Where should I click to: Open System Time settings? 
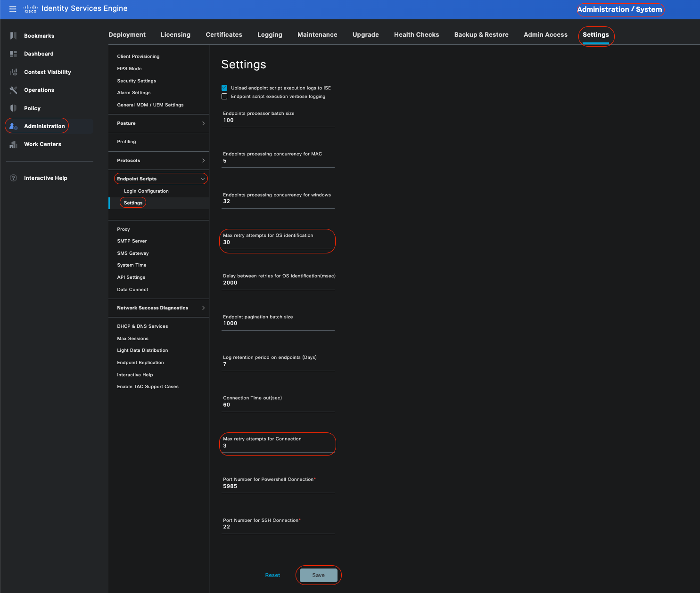point(132,265)
